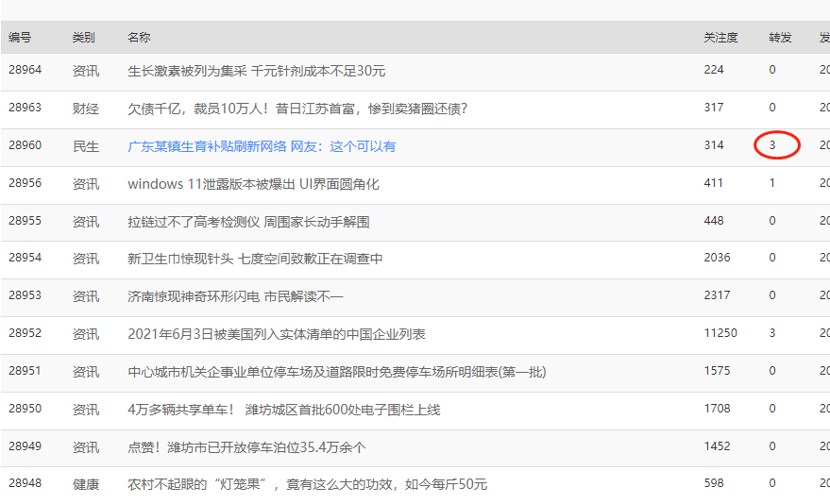Click the 名称 column header
The height and width of the screenshot is (504, 830).
pos(139,38)
